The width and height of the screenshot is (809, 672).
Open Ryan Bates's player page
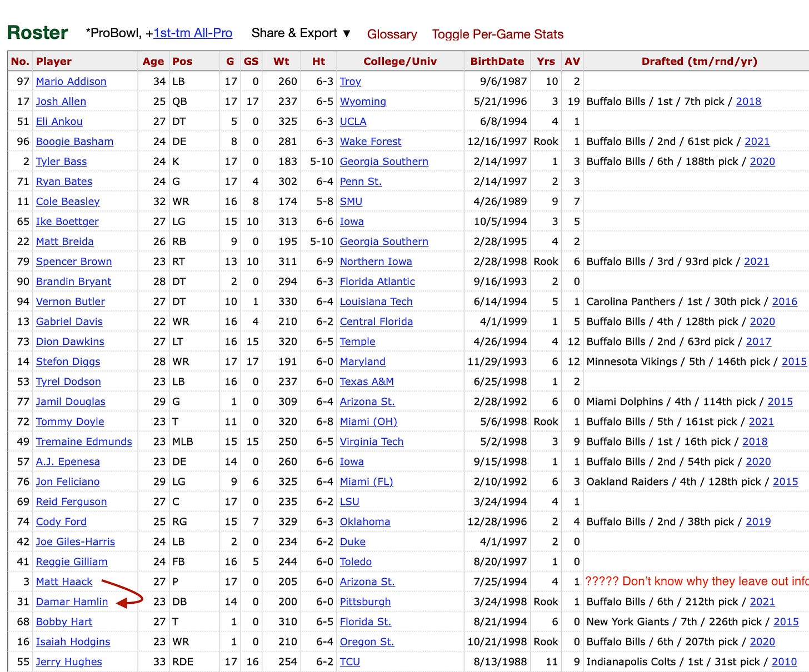tap(64, 182)
